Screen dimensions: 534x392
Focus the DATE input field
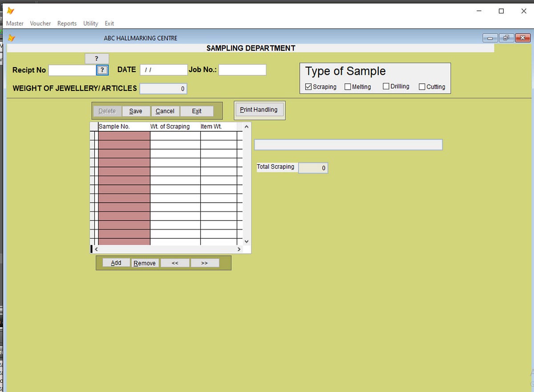point(163,70)
